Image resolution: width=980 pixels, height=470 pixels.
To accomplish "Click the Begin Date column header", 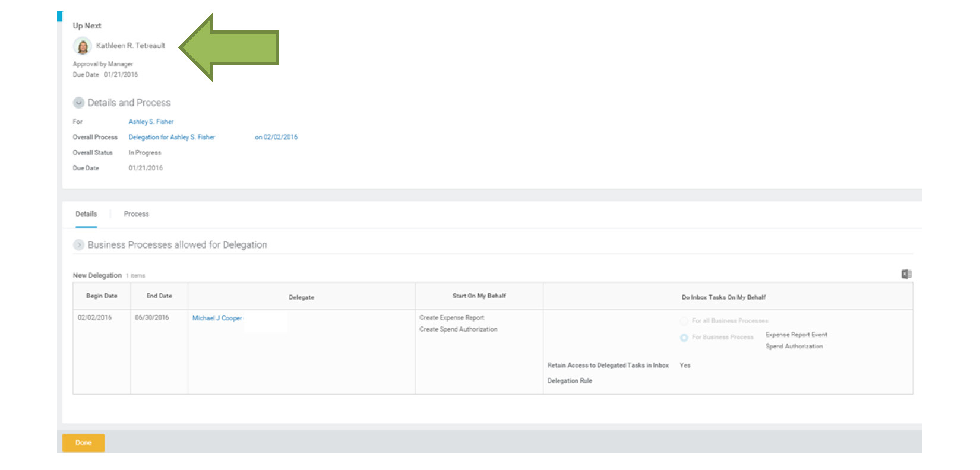I will click(102, 296).
